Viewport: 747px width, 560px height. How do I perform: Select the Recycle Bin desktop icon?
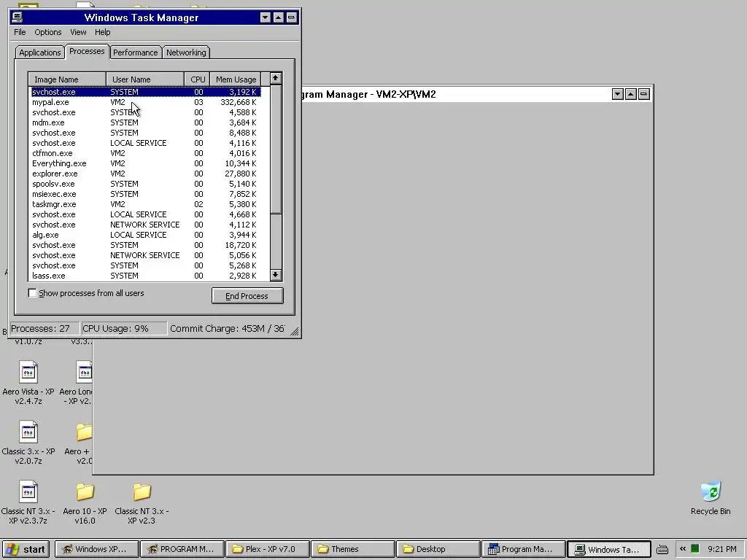coord(711,499)
